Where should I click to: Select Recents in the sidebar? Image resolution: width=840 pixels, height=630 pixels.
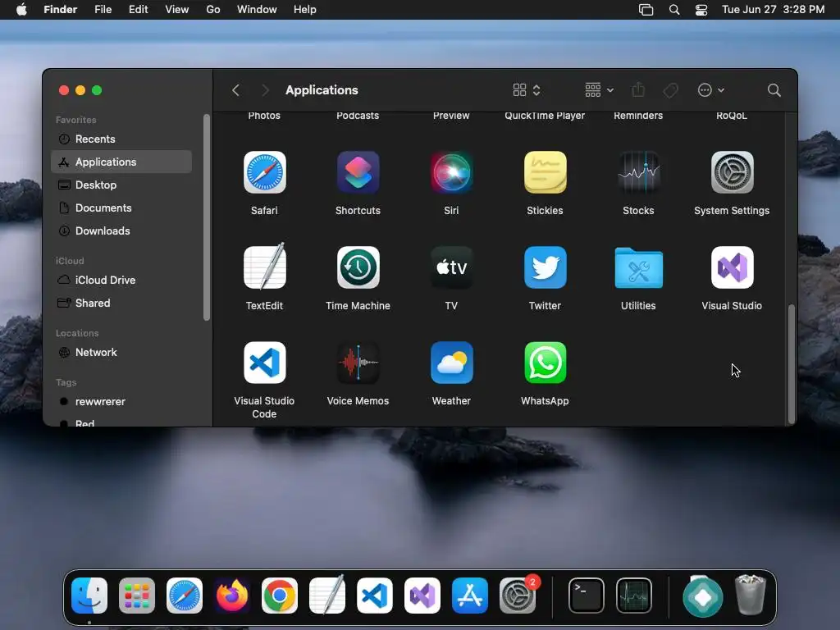(121, 139)
